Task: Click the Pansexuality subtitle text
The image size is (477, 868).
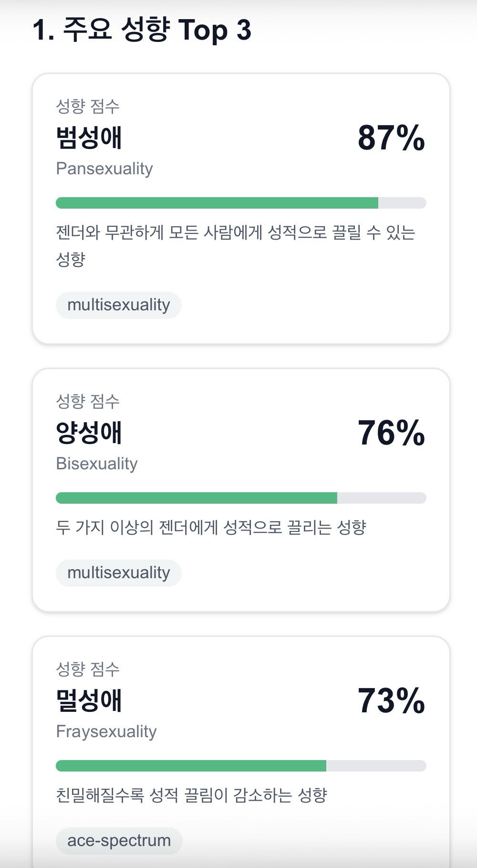Action: pos(104,169)
